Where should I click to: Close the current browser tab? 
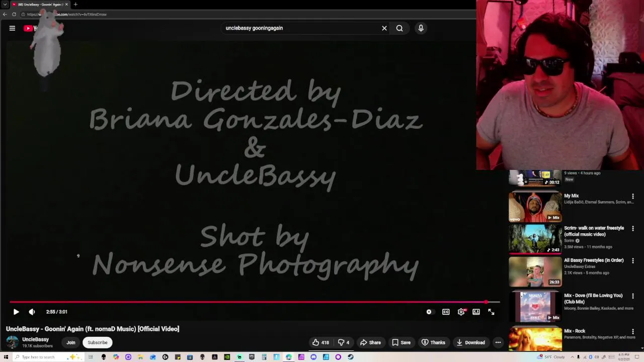(66, 5)
